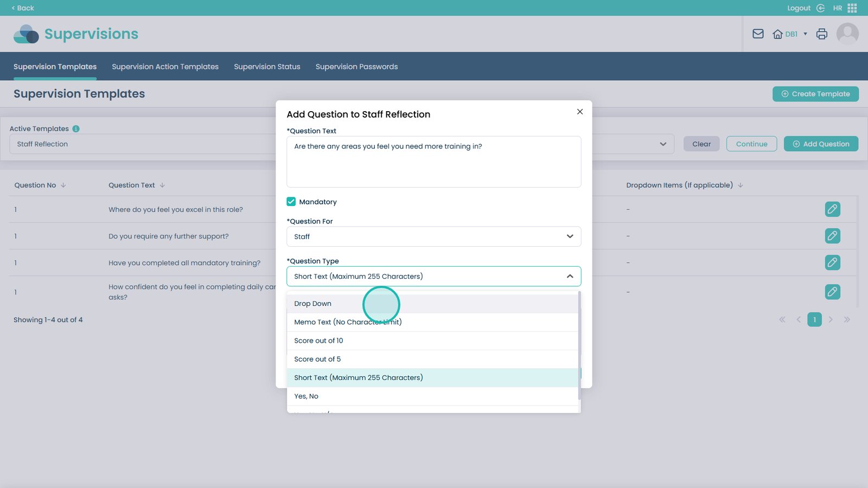The width and height of the screenshot is (868, 488).
Task: Close the Add Question dialog
Action: 580,112
